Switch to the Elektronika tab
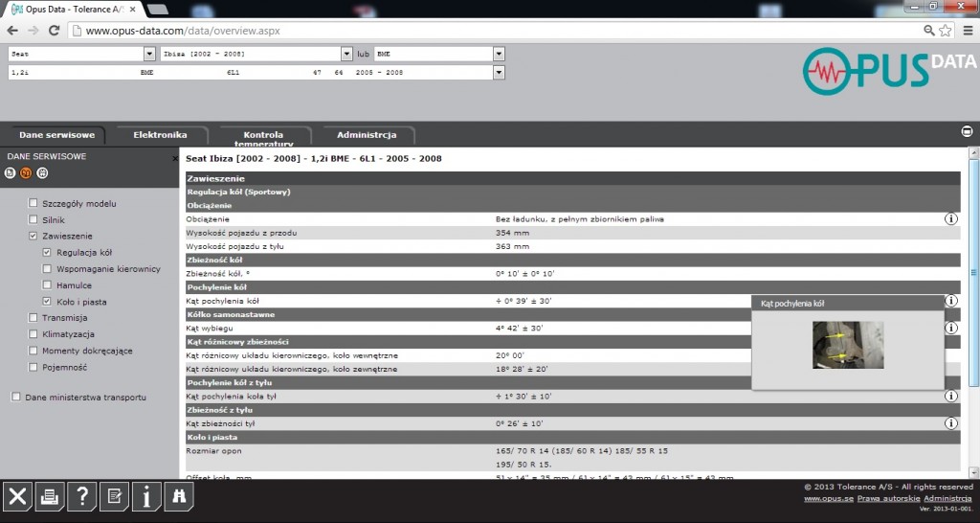Viewport: 980px width, 523px height. 160,135
